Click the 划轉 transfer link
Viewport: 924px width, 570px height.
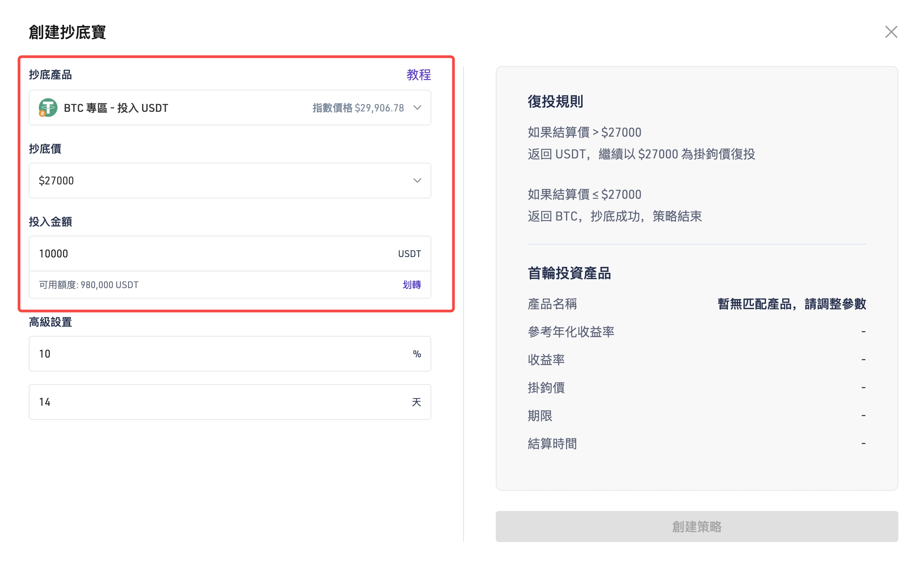[412, 285]
